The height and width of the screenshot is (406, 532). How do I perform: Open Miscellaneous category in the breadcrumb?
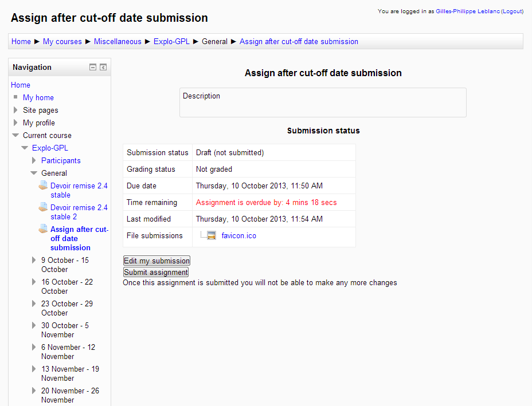coord(118,41)
